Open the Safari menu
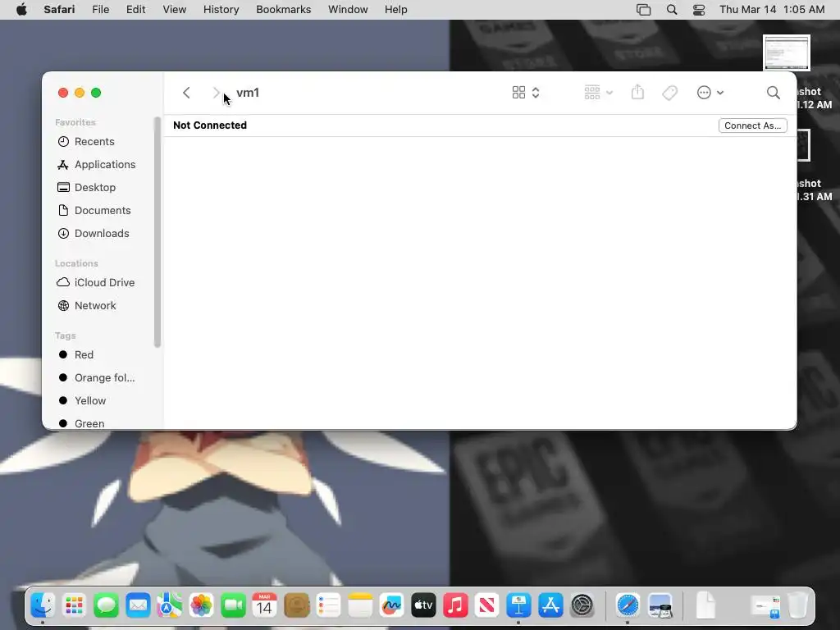The image size is (840, 630). click(59, 10)
